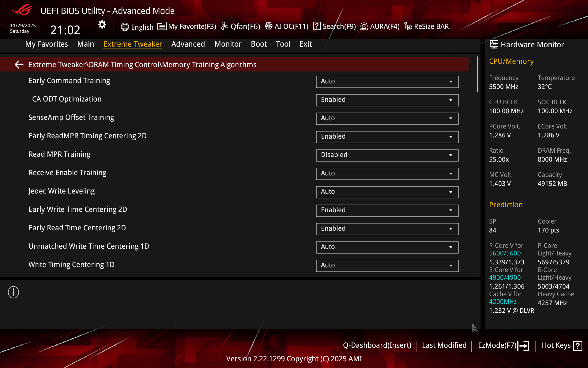Open My Favorite list icon
This screenshot has height=368, width=588.
click(x=162, y=26)
